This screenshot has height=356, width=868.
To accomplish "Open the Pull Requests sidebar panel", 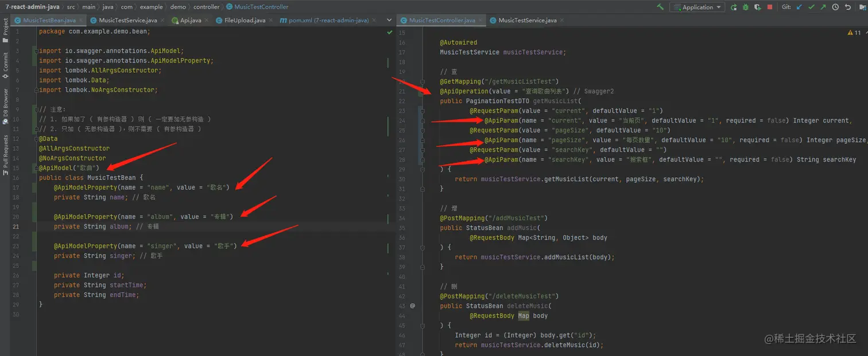I will [x=5, y=157].
